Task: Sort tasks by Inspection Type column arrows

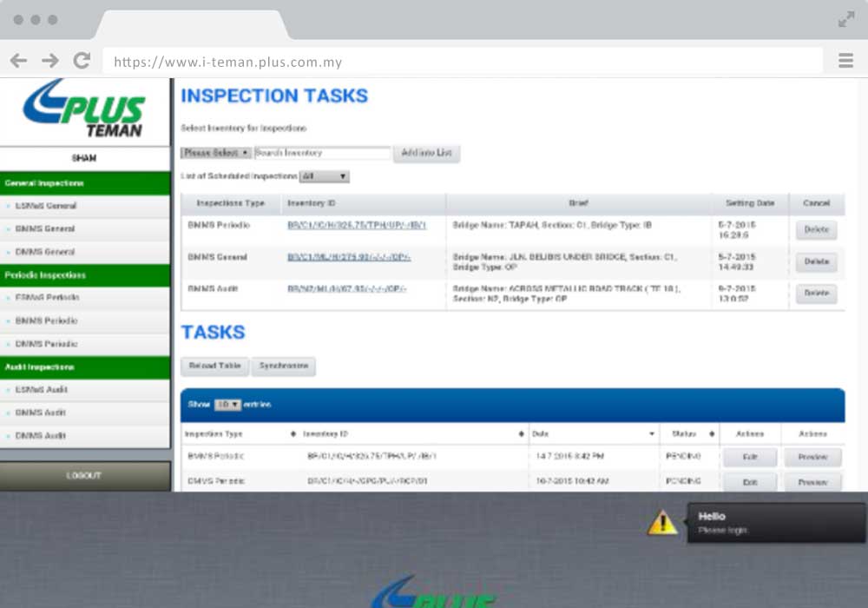Action: [293, 434]
